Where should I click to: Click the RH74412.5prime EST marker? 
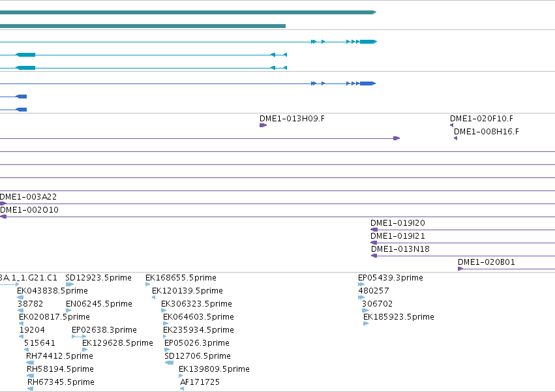[30, 363]
